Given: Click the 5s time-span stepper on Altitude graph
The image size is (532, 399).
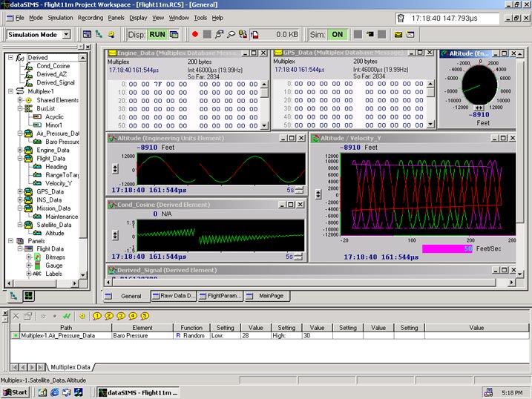Looking at the screenshot, I should tap(299, 190).
